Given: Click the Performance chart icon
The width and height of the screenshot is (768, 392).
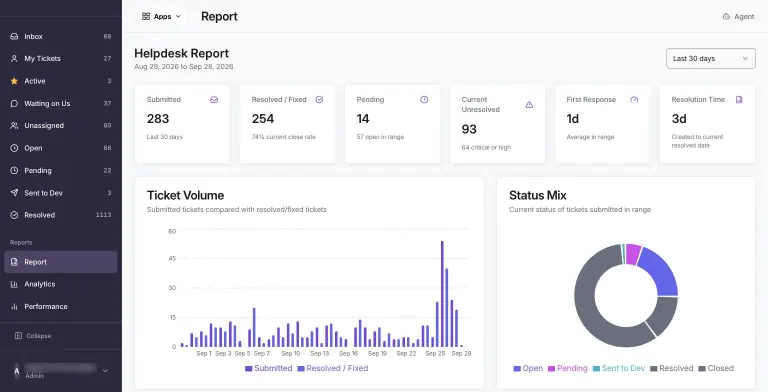Looking at the screenshot, I should (14, 307).
